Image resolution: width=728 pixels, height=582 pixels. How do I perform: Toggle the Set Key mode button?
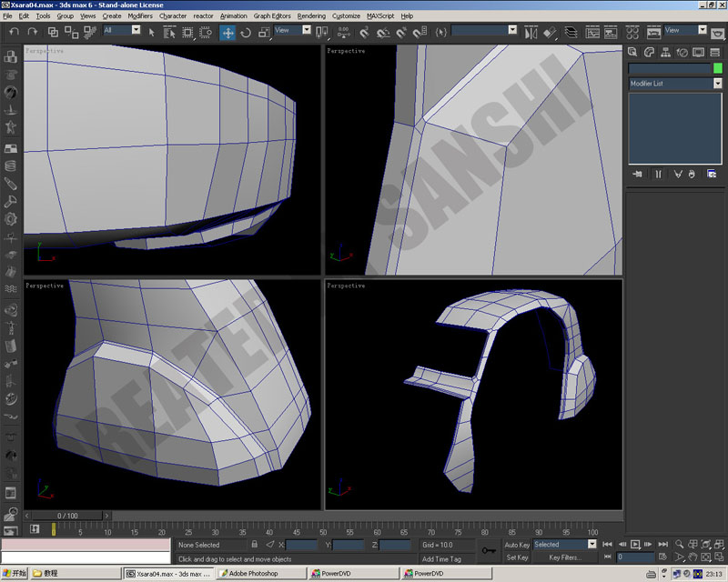click(x=517, y=557)
